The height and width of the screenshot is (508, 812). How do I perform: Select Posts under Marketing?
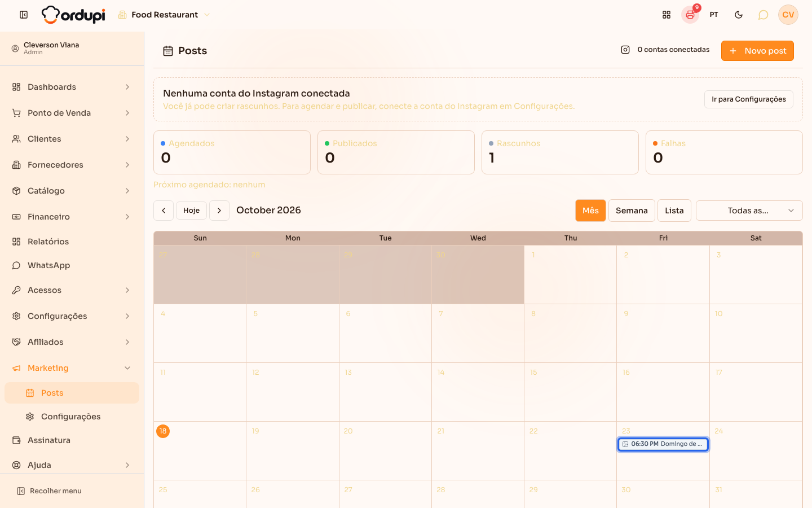(72, 393)
